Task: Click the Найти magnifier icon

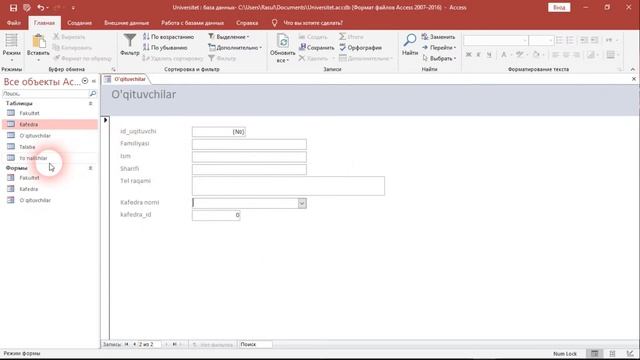Action: coord(410,40)
